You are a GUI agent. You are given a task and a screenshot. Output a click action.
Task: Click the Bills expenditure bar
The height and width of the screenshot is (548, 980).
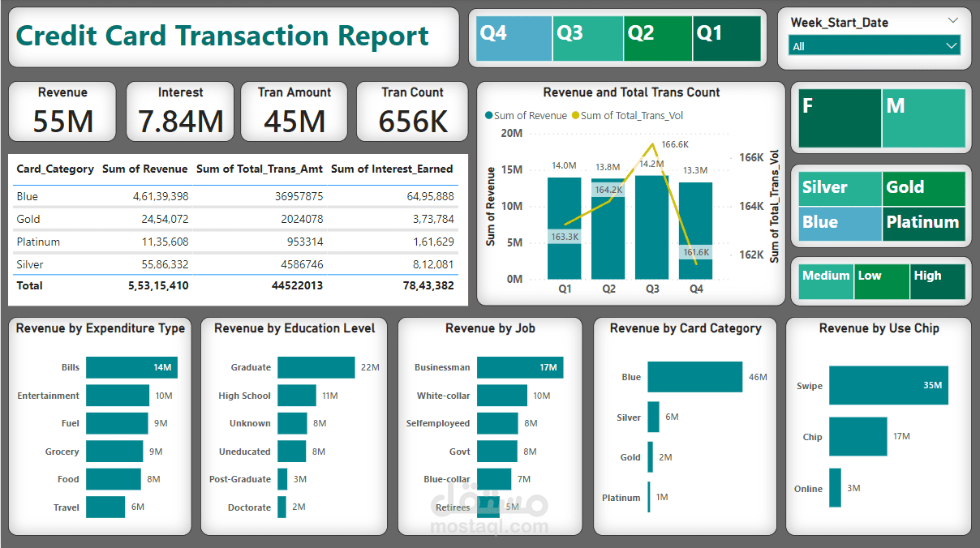coord(131,367)
